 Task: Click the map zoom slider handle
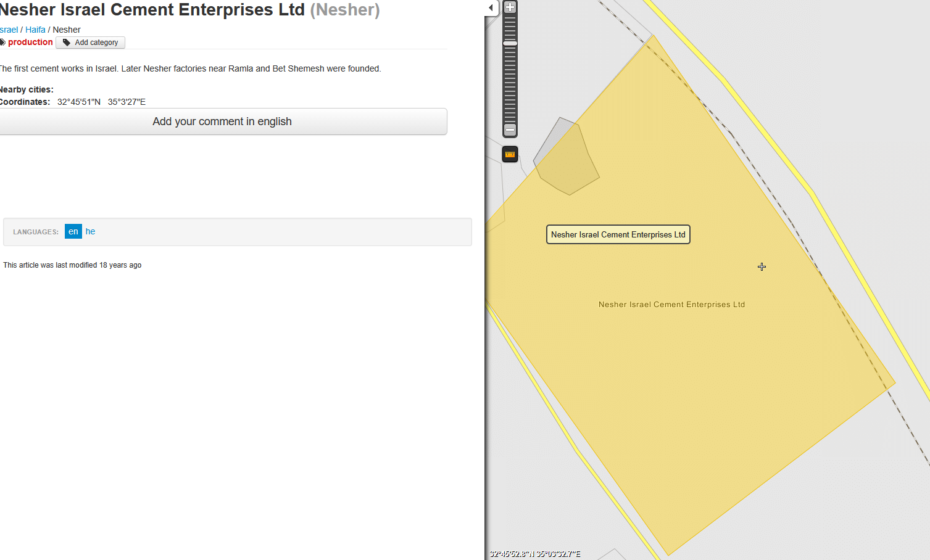510,43
